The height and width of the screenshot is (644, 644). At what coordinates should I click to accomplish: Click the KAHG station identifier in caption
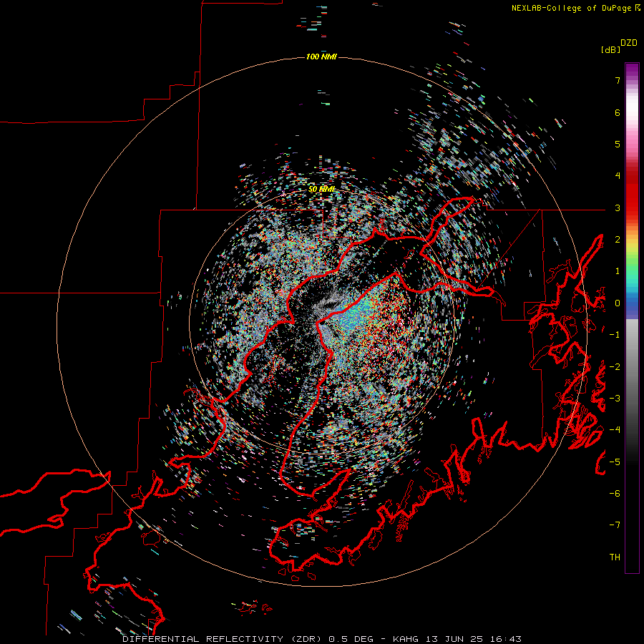click(x=404, y=639)
